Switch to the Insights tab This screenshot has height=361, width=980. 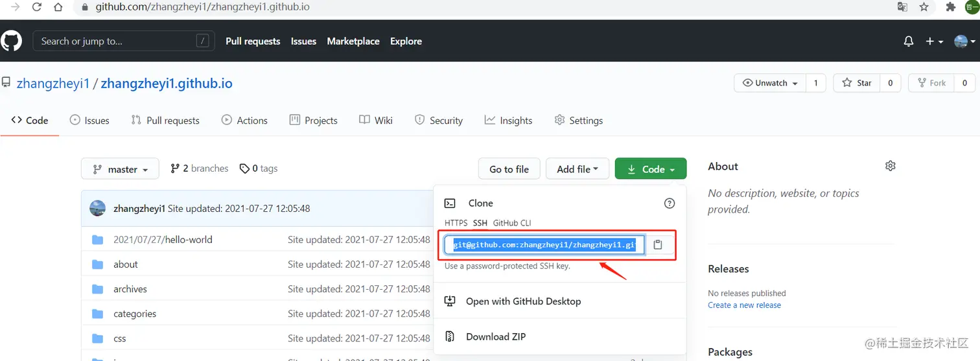(508, 121)
